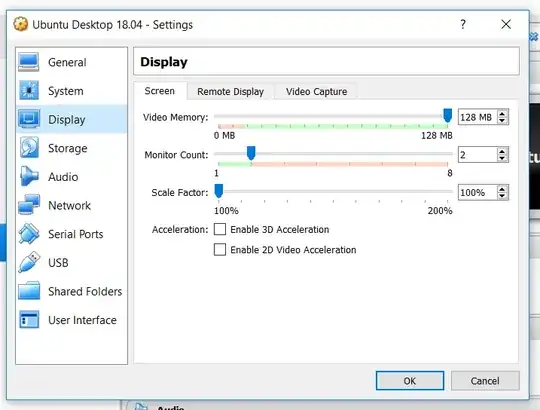540x410 pixels.
Task: Open the USB plug icon
Action: [29, 262]
